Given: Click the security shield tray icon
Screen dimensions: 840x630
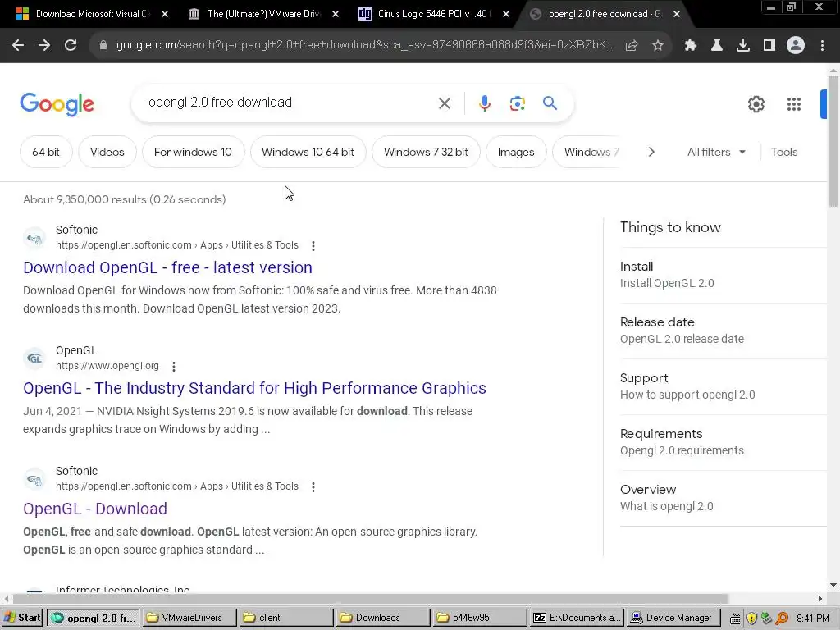Looking at the screenshot, I should 751,619.
